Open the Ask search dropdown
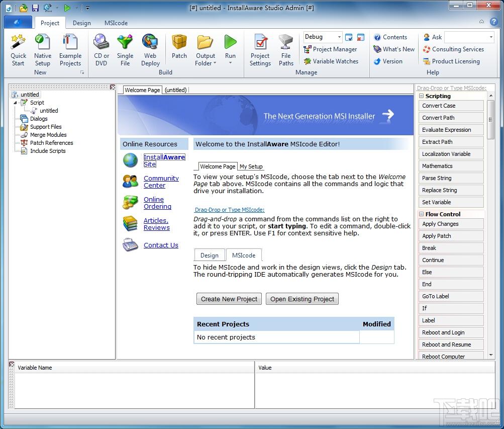This screenshot has height=429, width=504. point(491,37)
